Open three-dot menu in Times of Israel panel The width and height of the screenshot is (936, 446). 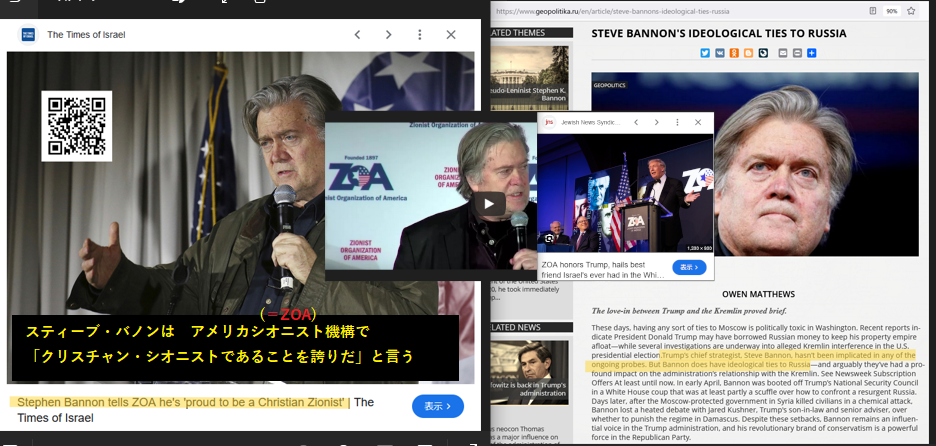(x=419, y=35)
